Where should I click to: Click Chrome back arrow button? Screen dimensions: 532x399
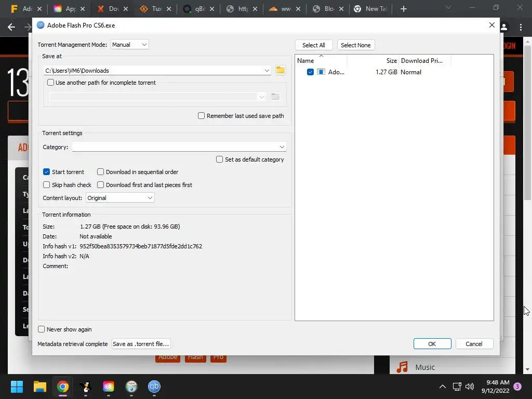pyautogui.click(x=11, y=27)
